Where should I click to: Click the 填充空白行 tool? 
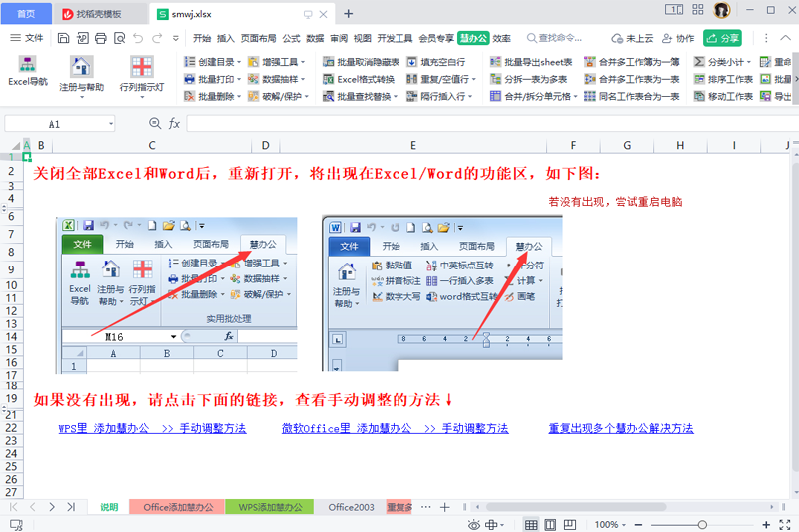pos(436,61)
